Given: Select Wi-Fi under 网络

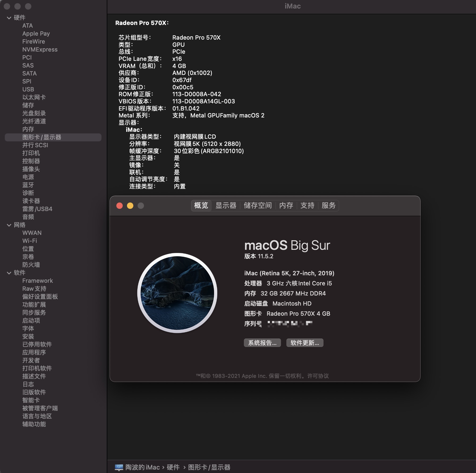Looking at the screenshot, I should pyautogui.click(x=30, y=241).
